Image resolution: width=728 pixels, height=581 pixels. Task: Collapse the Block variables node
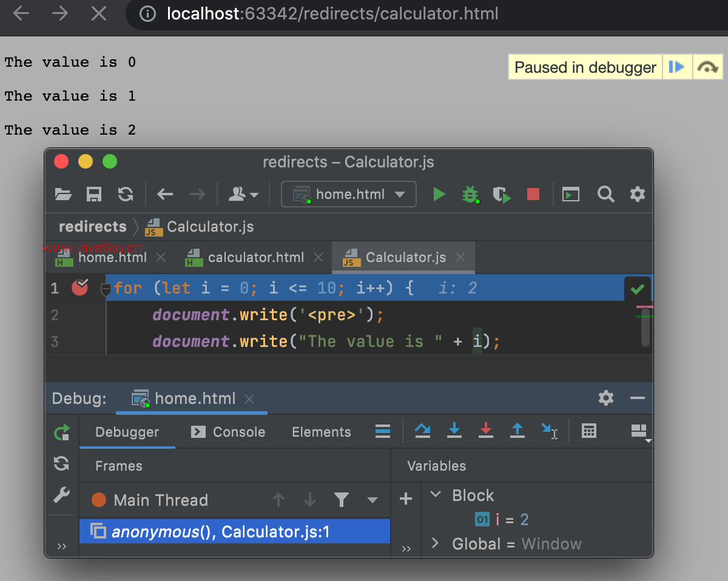coord(435,494)
